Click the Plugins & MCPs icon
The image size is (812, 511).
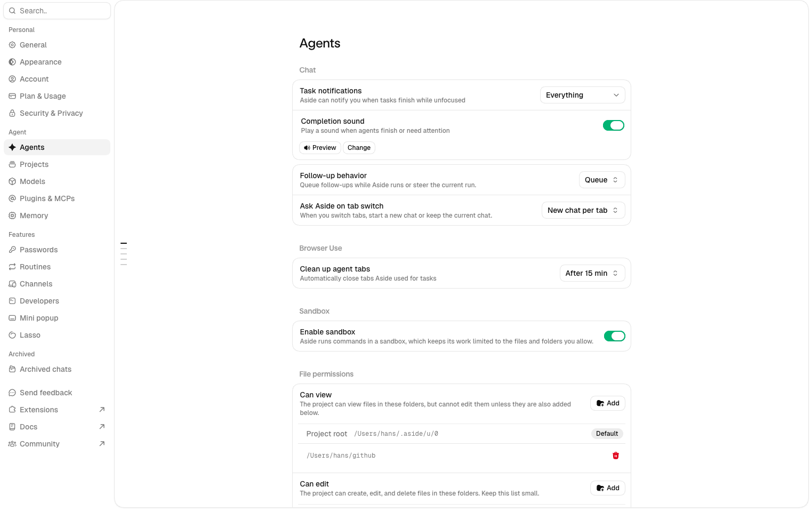[12, 198]
